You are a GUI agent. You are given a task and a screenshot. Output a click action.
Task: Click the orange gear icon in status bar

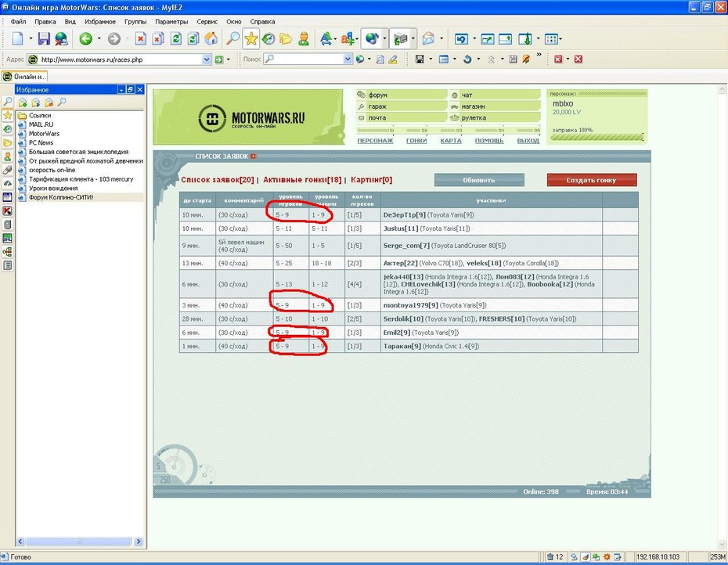[607, 556]
